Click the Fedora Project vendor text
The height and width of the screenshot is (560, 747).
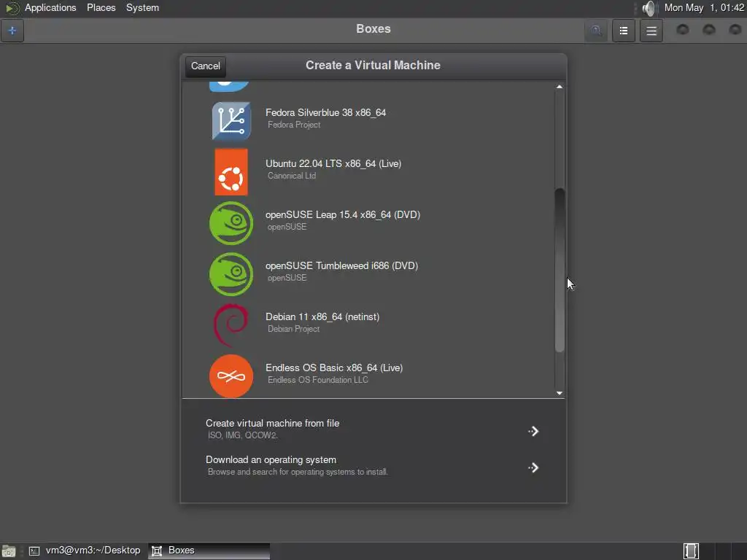(x=294, y=125)
